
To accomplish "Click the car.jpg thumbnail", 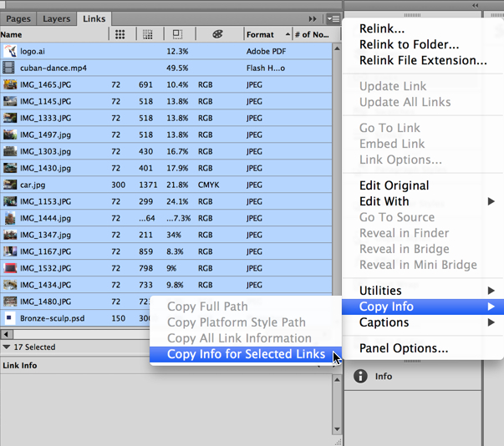I will (10, 185).
